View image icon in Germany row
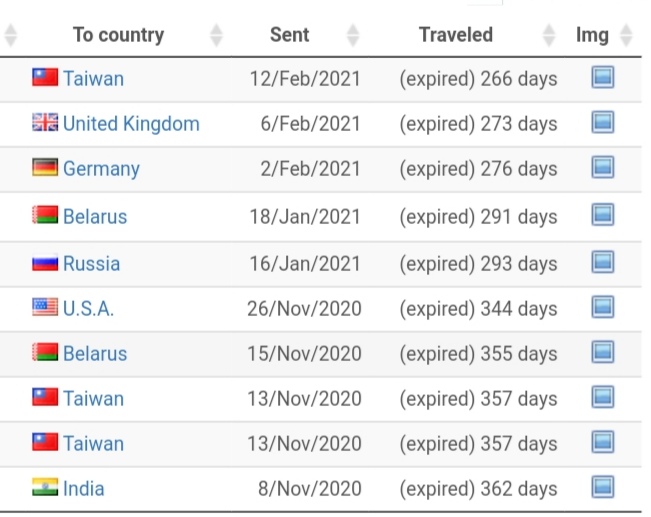Viewport: 651px width, 517px height. pos(602,167)
